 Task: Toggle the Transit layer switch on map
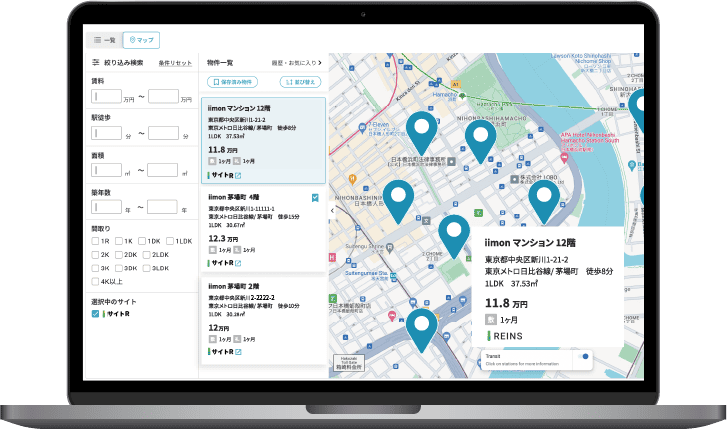(x=581, y=357)
